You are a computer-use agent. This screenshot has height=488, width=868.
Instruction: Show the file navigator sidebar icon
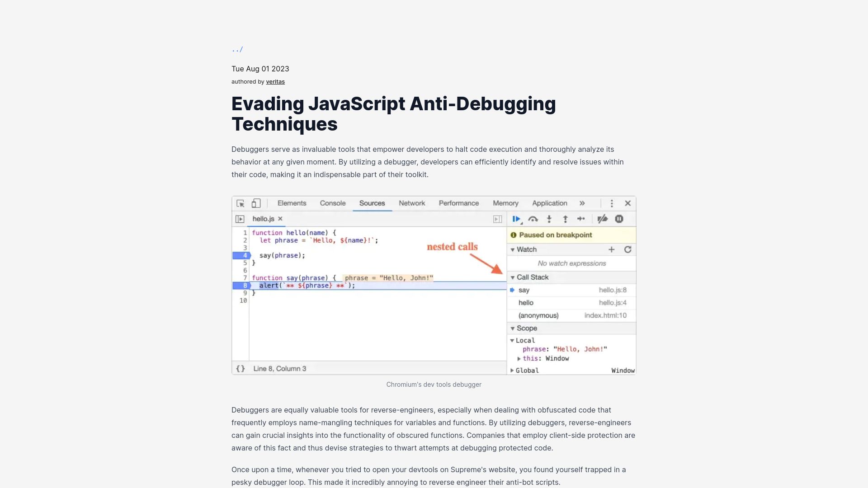(240, 219)
